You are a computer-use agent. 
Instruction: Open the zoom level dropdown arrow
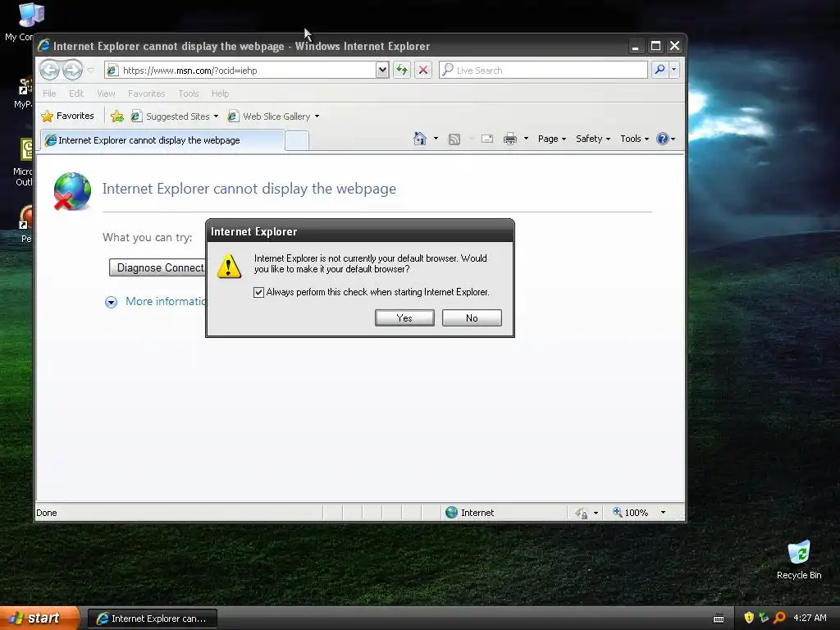click(663, 513)
